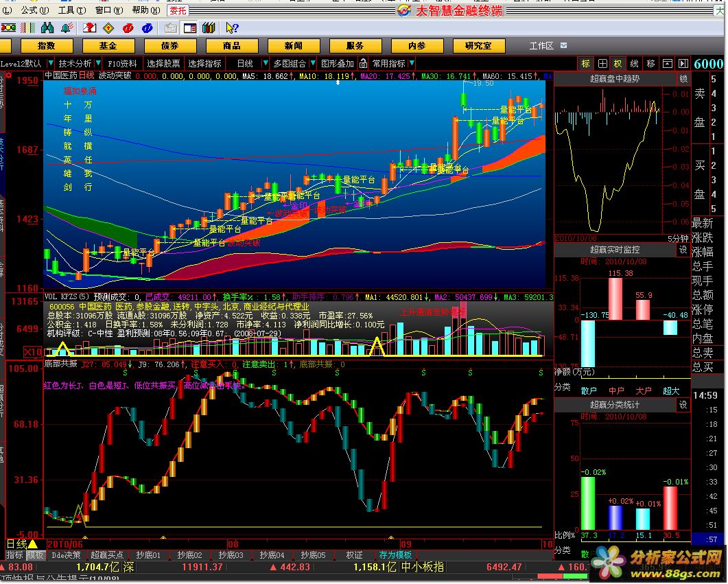728x584 pixels.
Task: Click the red gear icon beside 中国医药
Action: [9, 75]
